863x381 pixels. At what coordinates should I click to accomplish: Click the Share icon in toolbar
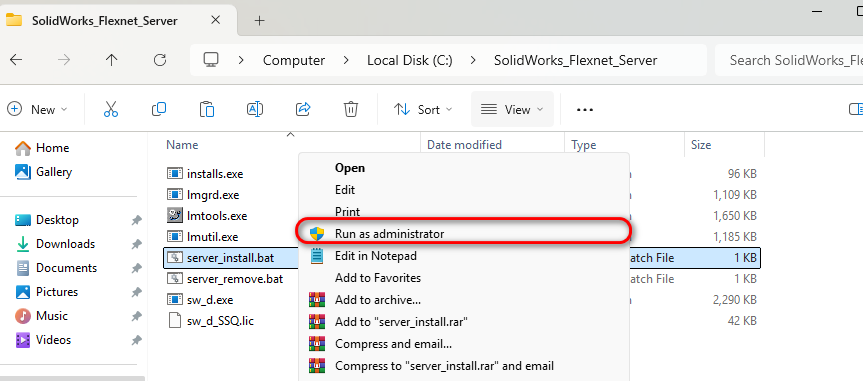[303, 109]
